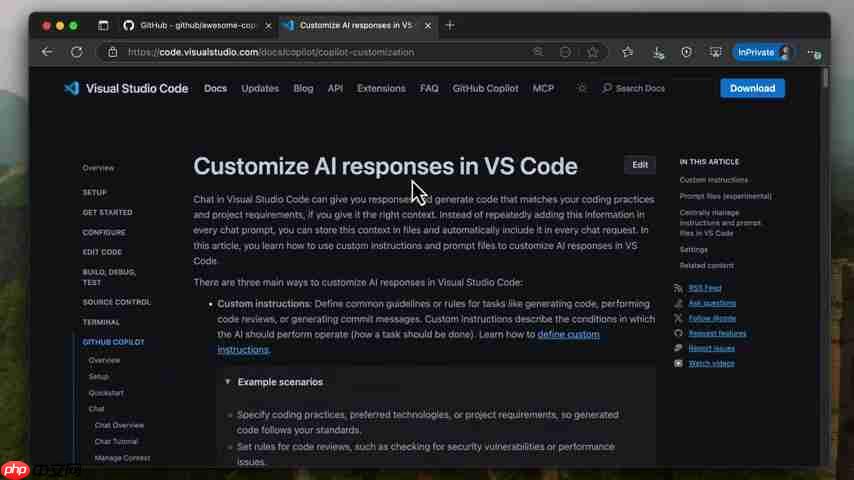This screenshot has height=480, width=854.
Task: Open the RSS Feed link
Action: [x=705, y=288]
